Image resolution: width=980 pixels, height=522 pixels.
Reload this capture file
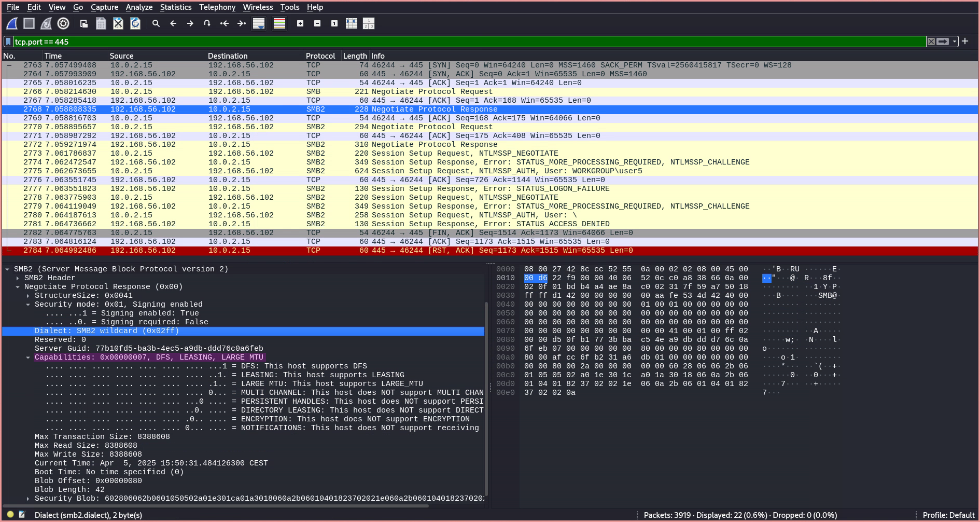135,23
